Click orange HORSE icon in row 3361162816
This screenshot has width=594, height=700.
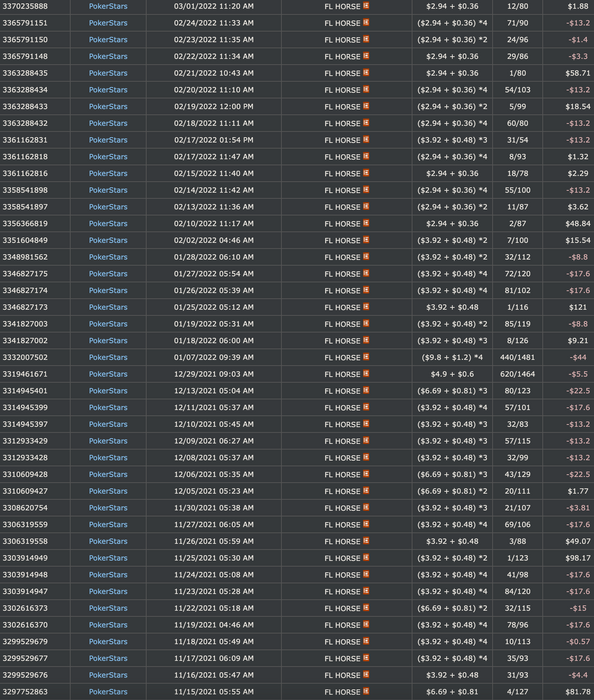366,173
